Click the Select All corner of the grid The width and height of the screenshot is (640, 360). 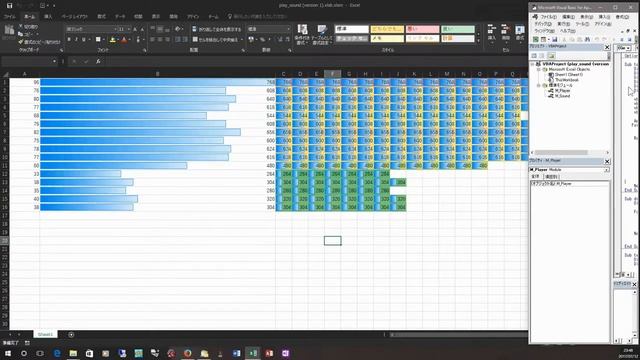tap(5, 74)
